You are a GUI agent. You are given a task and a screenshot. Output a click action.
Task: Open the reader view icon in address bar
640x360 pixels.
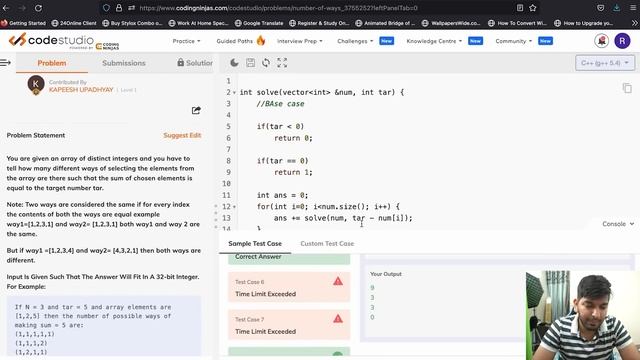click(520, 8)
